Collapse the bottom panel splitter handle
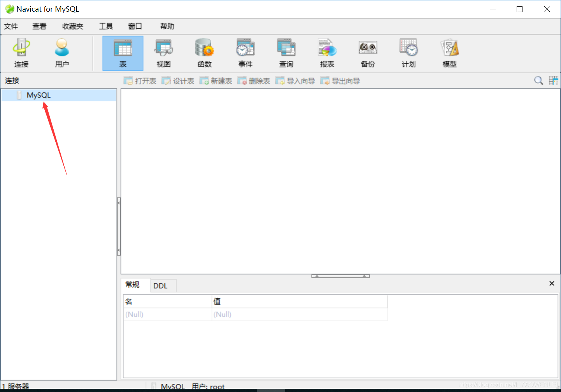The image size is (561, 392). 340,276
